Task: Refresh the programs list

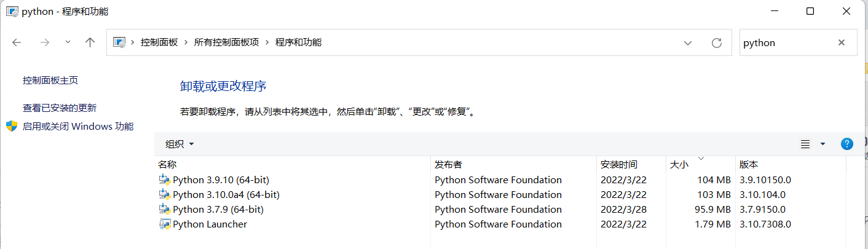Action: coord(716,42)
